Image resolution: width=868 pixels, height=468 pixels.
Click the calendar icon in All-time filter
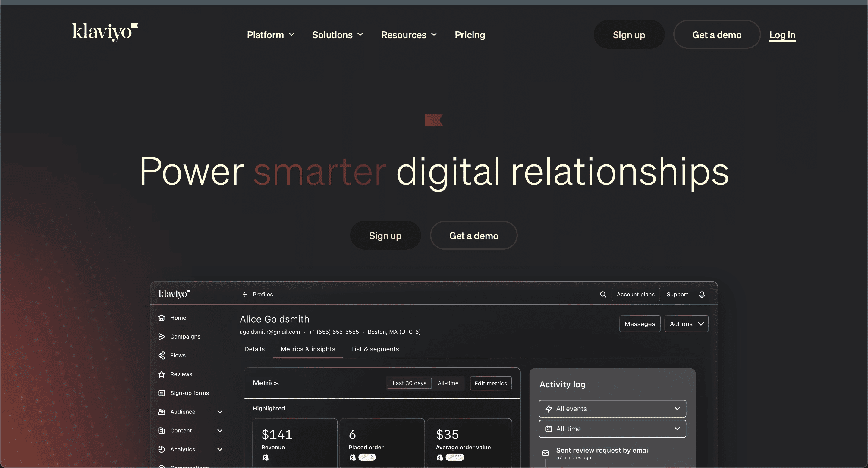tap(549, 429)
